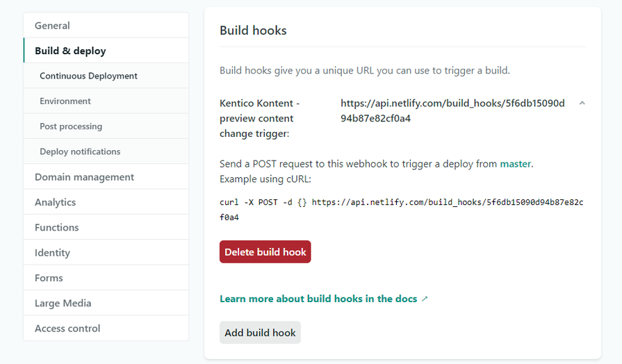Open Large Media settings
The width and height of the screenshot is (622, 364).
[63, 303]
